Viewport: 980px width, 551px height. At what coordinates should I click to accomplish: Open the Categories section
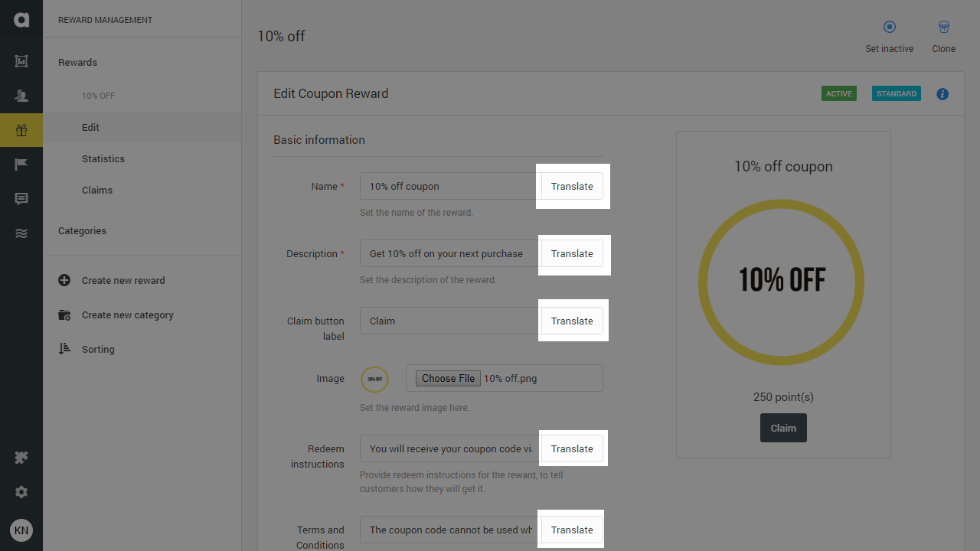tap(82, 230)
